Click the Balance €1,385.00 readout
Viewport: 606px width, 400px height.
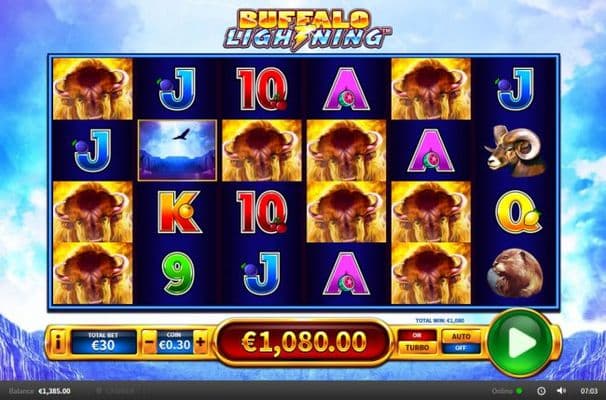39,391
